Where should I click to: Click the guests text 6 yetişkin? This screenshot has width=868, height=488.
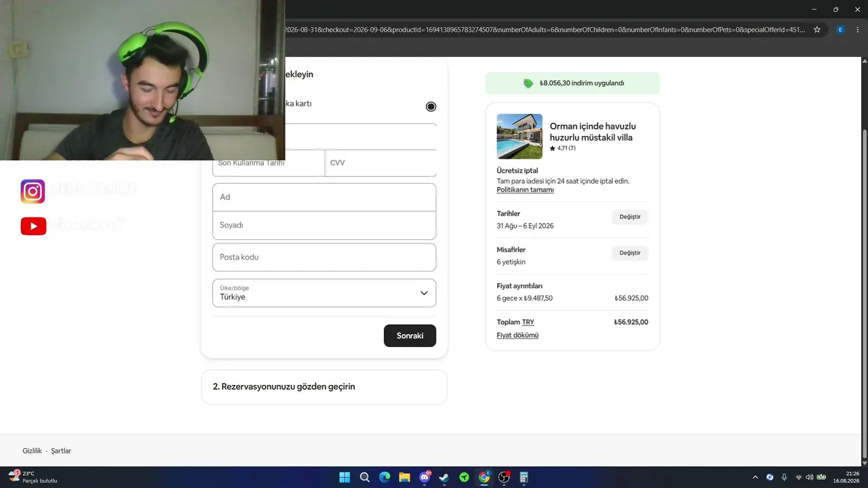click(x=511, y=262)
